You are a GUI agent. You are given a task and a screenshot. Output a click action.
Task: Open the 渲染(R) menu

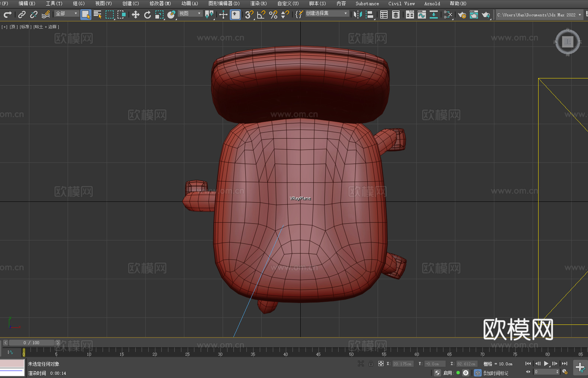tap(258, 3)
